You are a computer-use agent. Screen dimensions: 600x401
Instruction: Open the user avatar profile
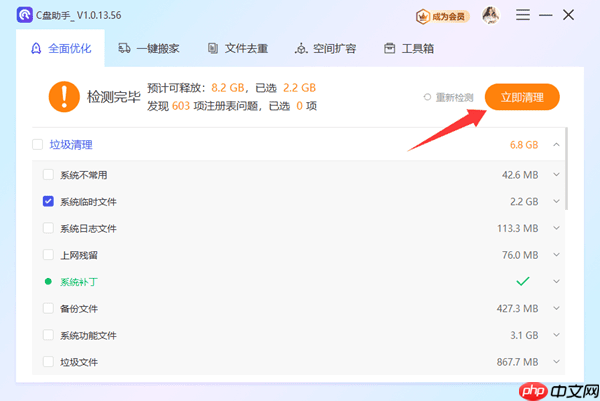click(490, 16)
